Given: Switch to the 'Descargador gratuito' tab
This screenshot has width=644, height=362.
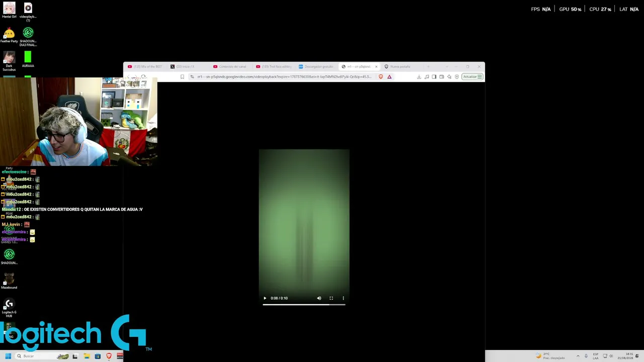Looking at the screenshot, I should click(x=316, y=66).
